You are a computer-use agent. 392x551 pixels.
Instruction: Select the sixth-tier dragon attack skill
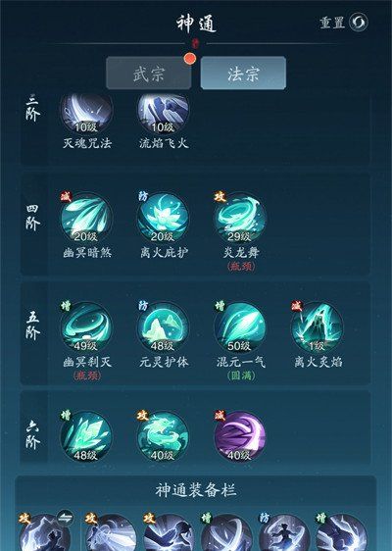tap(164, 437)
